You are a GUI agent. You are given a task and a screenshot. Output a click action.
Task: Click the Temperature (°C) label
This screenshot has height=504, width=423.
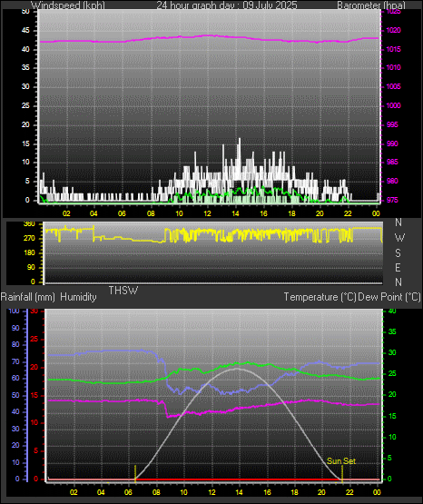tap(320, 297)
